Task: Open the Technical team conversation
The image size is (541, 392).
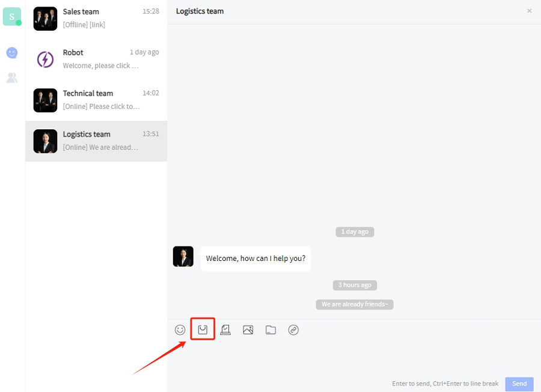Action: [x=96, y=100]
